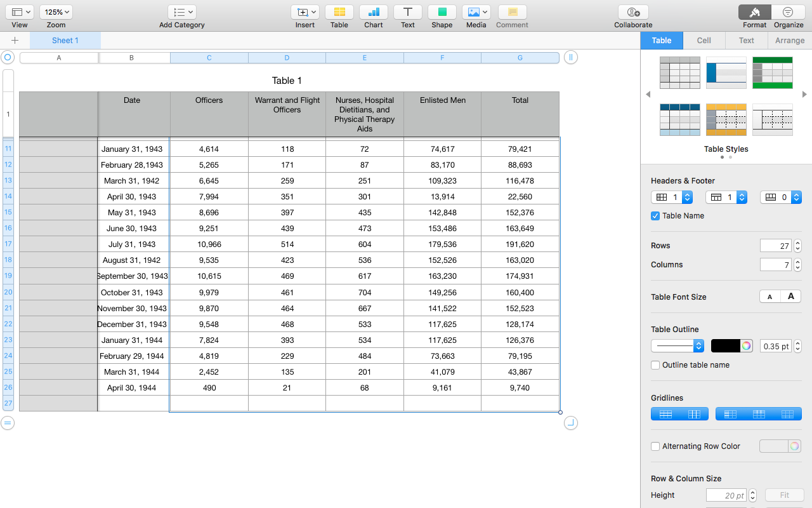Switch to the Cell tab
The width and height of the screenshot is (812, 508).
click(x=704, y=41)
